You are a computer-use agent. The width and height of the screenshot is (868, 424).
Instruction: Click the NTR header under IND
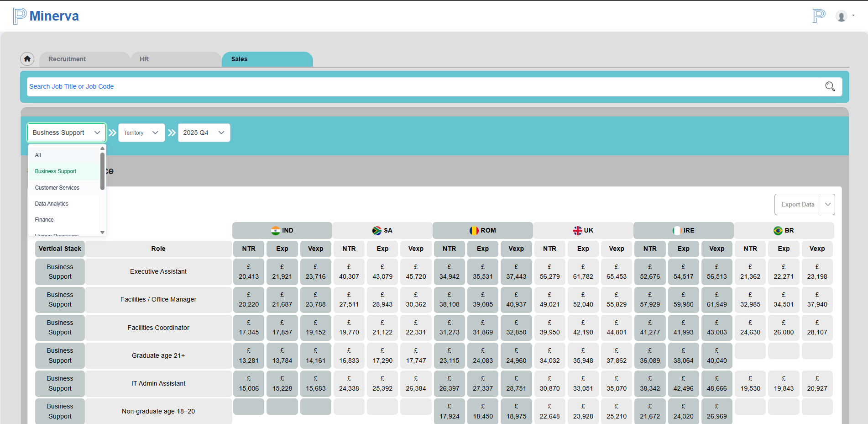pos(249,249)
